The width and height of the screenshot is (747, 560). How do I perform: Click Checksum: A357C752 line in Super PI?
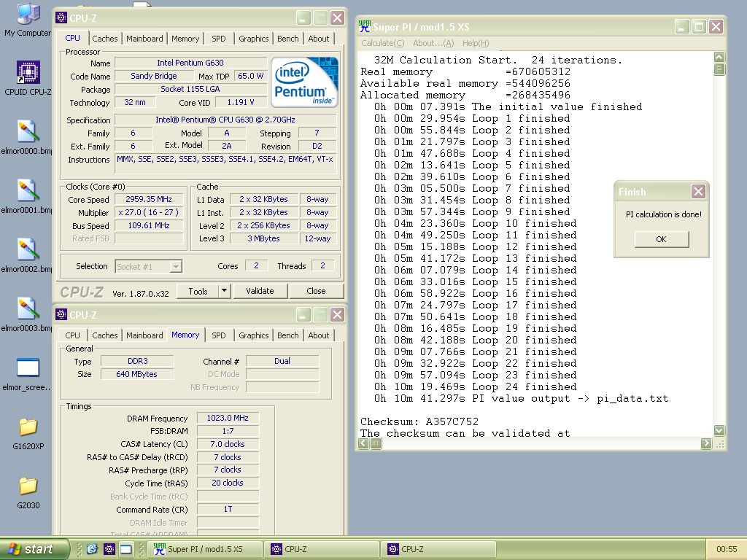pos(419,422)
